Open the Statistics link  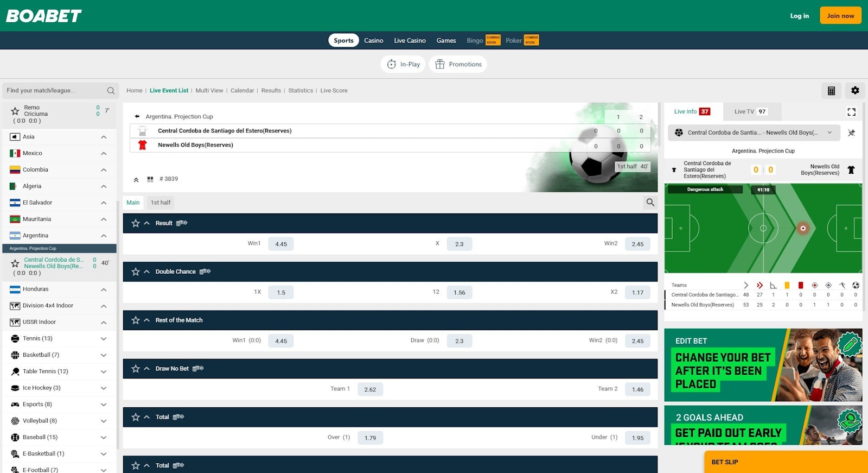301,91
